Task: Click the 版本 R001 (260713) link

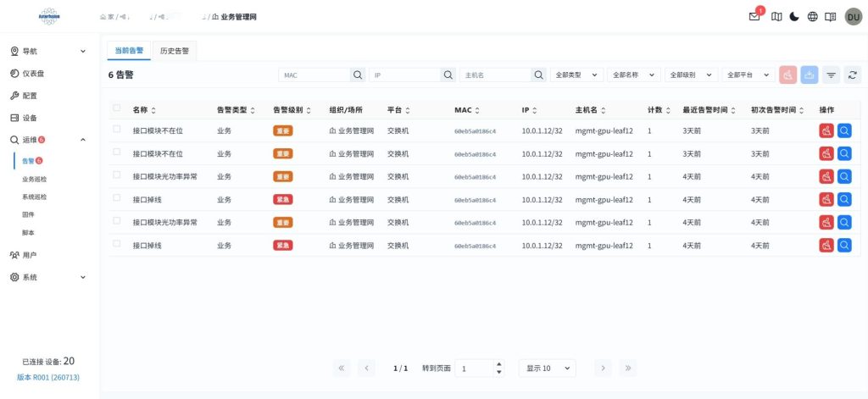Action: (x=48, y=378)
